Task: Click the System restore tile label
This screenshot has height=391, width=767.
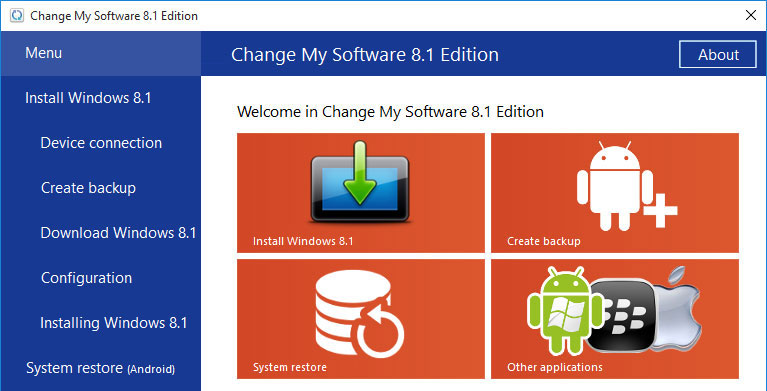Action: tap(290, 367)
